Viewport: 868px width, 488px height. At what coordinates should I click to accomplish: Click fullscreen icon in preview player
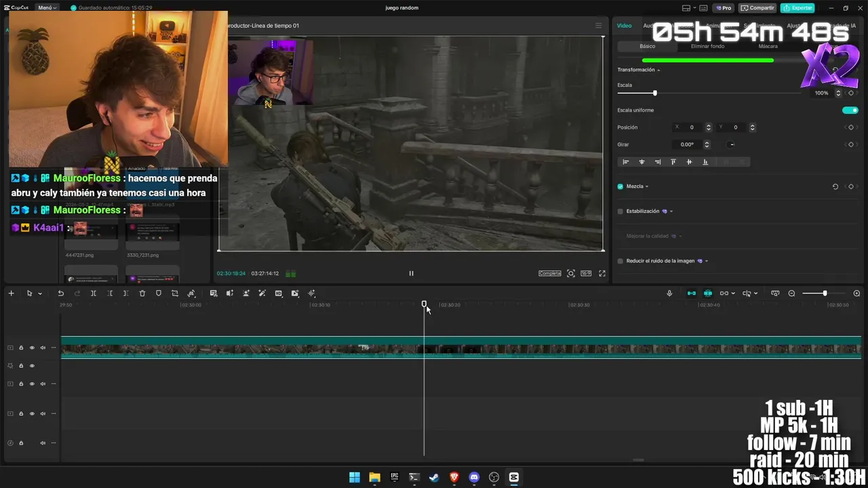pyautogui.click(x=602, y=274)
